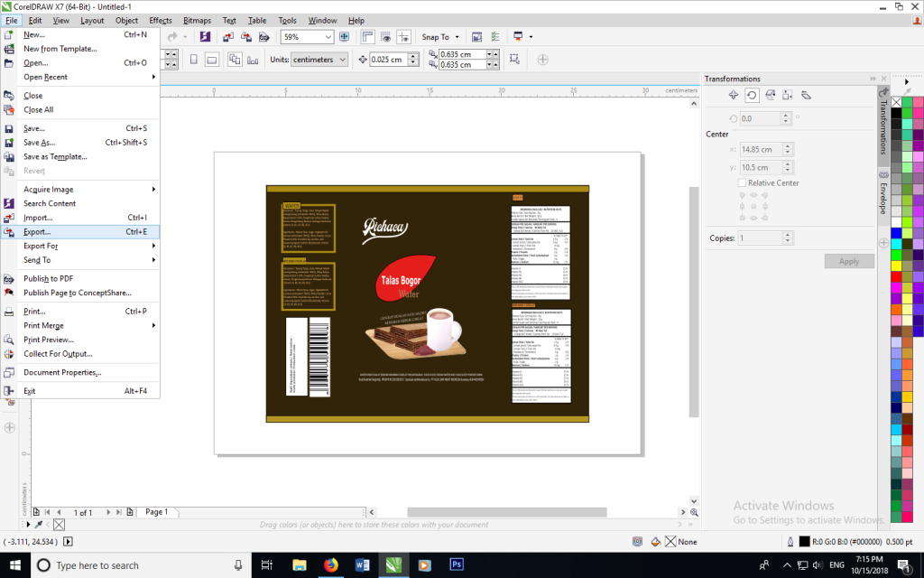Click the Apply button in Transformations
Screen dimensions: 924x578
(x=848, y=261)
